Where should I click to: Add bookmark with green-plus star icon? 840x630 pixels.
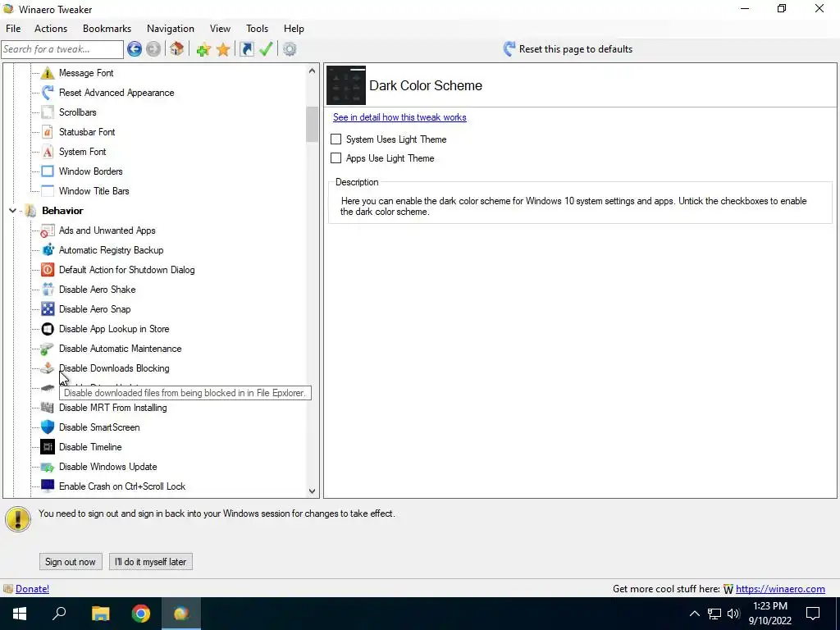(203, 50)
